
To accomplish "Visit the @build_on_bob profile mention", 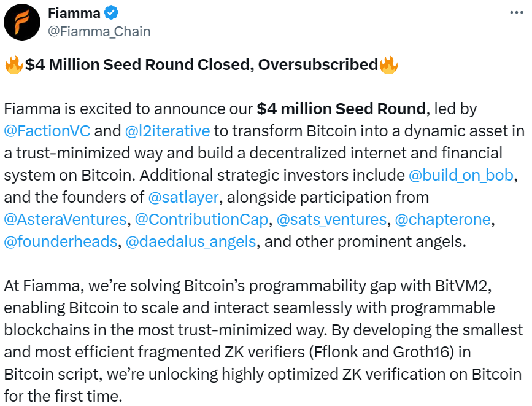I will (x=460, y=175).
